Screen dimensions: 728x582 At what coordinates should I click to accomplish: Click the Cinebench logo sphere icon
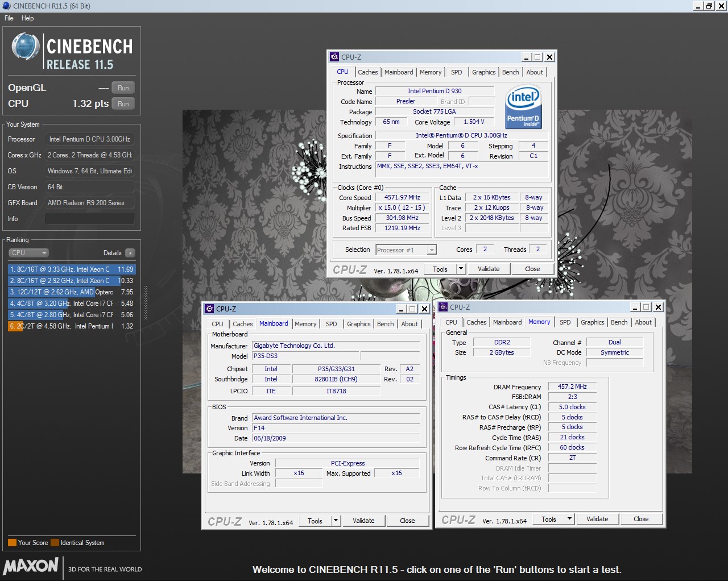tap(26, 47)
